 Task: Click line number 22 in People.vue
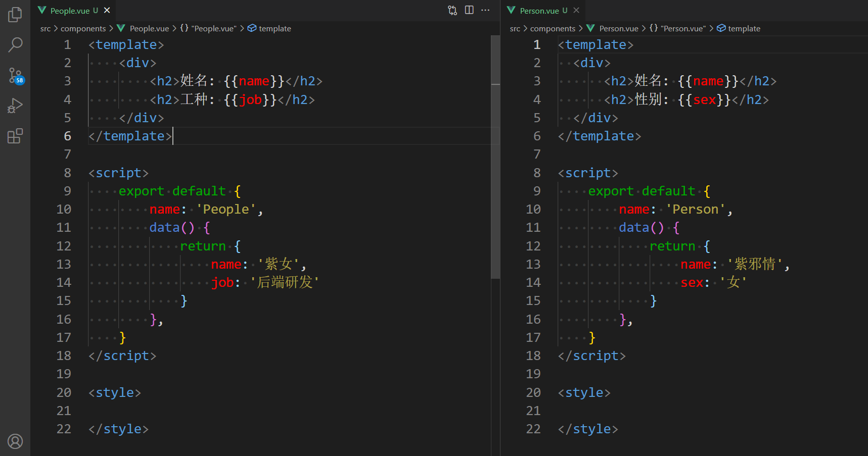(64, 429)
